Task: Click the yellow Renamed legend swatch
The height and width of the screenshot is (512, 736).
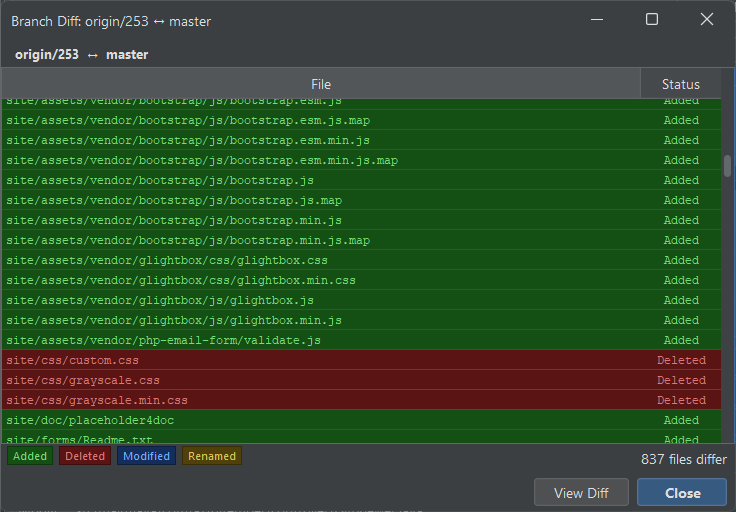Action: pyautogui.click(x=212, y=456)
